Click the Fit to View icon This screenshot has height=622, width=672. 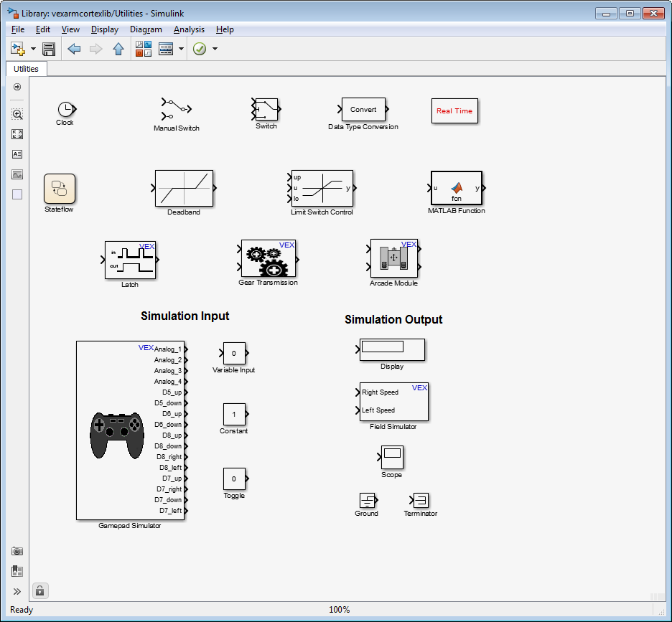click(17, 134)
